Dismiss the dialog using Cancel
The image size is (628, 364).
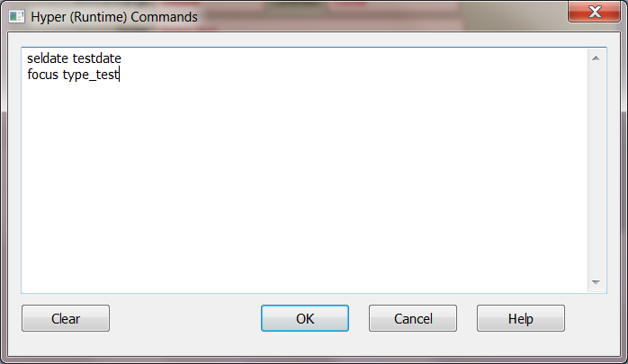(413, 318)
